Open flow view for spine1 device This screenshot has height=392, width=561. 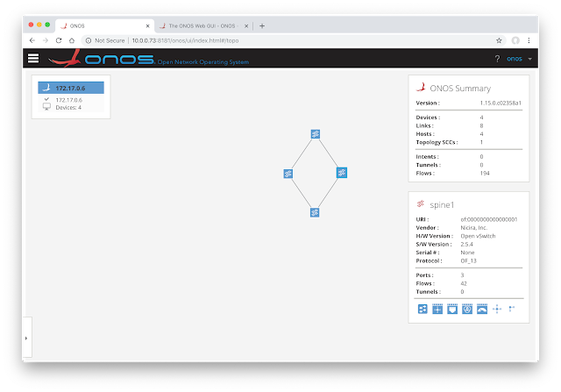(x=437, y=309)
